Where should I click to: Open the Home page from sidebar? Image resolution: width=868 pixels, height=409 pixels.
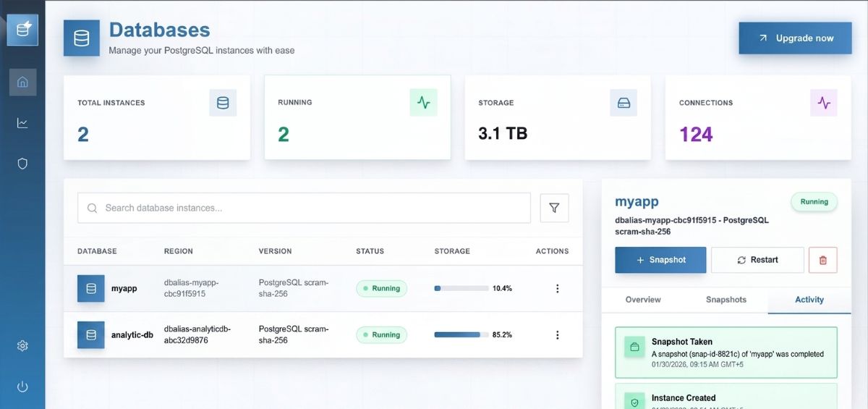click(x=22, y=82)
